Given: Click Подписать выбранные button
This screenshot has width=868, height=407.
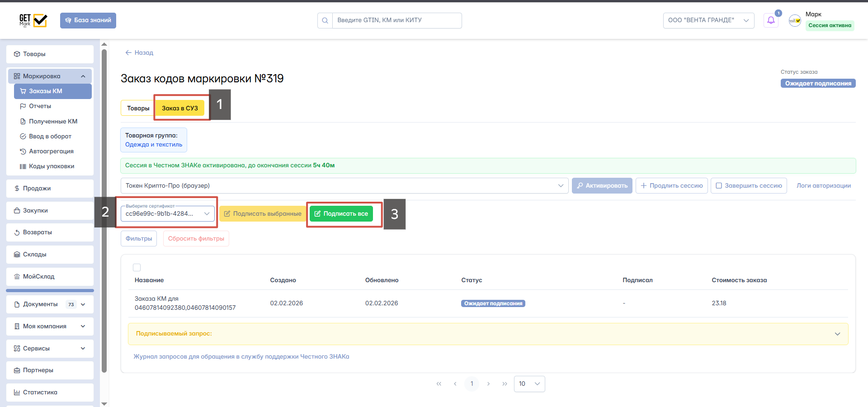Looking at the screenshot, I should 263,213.
